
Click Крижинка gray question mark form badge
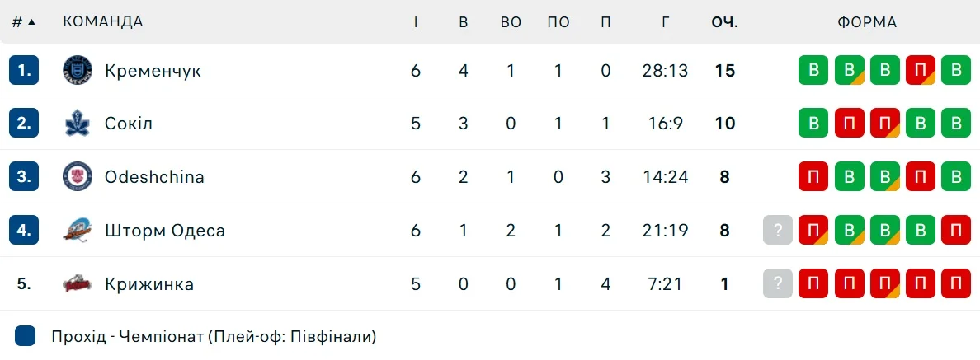point(778,284)
